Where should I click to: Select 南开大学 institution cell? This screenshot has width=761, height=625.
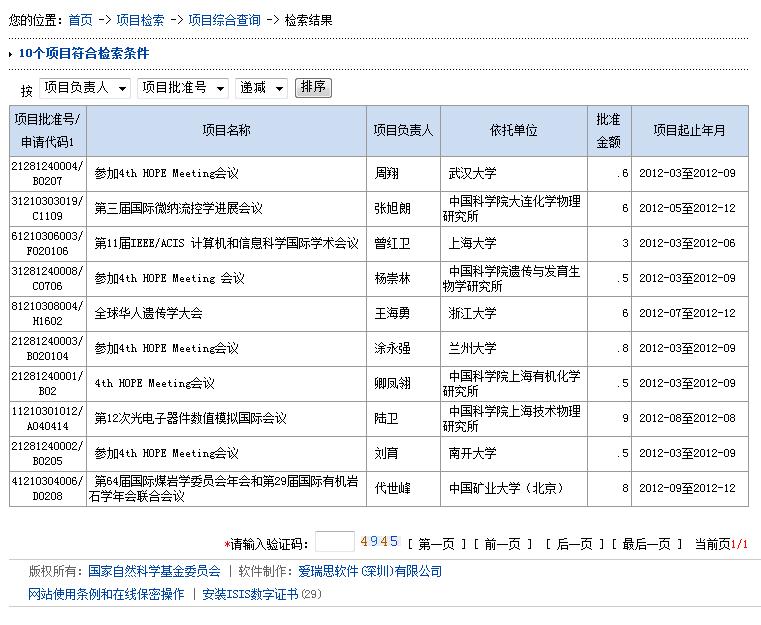point(514,453)
